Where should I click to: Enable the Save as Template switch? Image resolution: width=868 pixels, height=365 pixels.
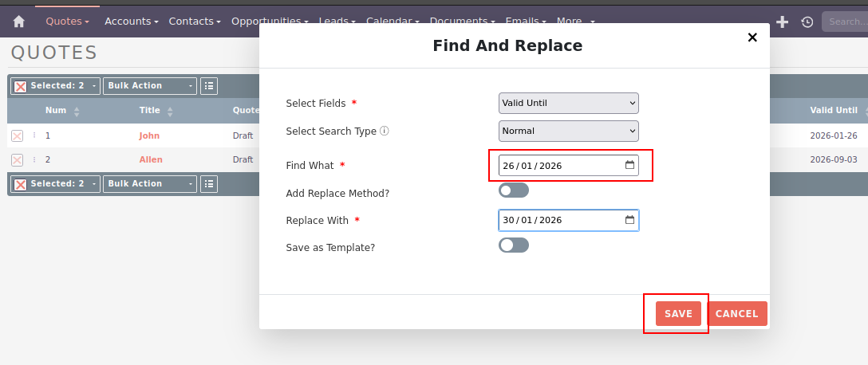coord(513,245)
